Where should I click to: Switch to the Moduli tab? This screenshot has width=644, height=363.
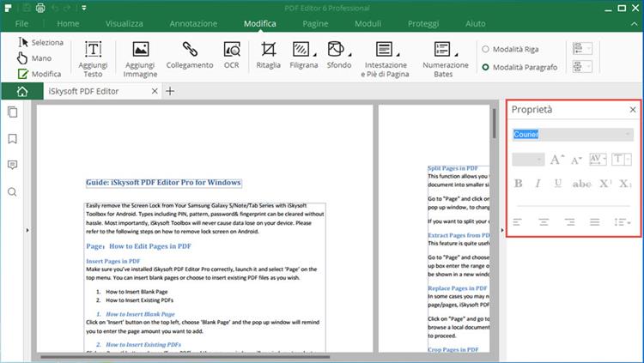click(368, 24)
